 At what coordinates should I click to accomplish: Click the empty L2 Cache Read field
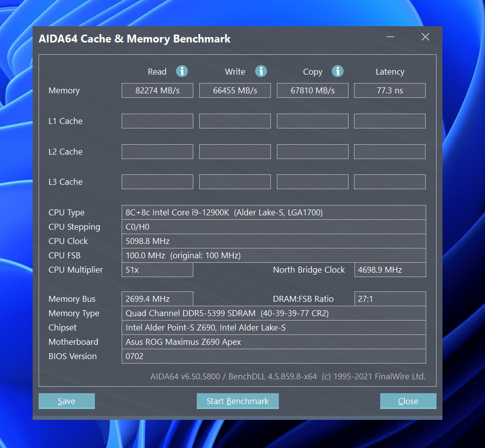tap(157, 152)
